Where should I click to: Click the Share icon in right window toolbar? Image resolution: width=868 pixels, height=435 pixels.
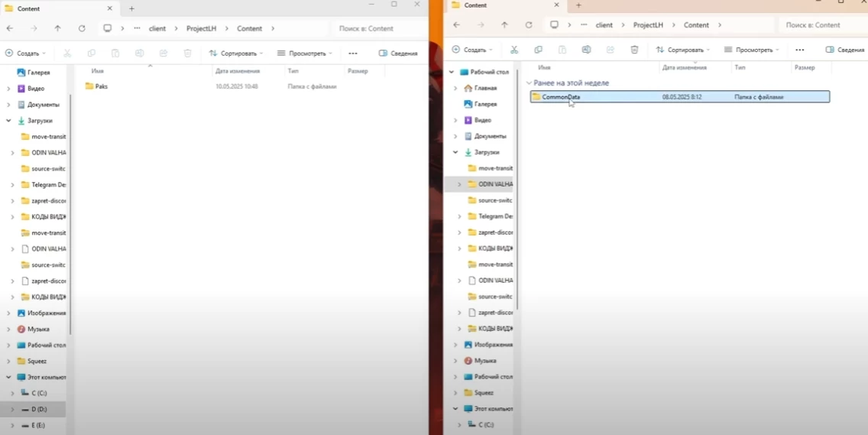[x=610, y=50]
